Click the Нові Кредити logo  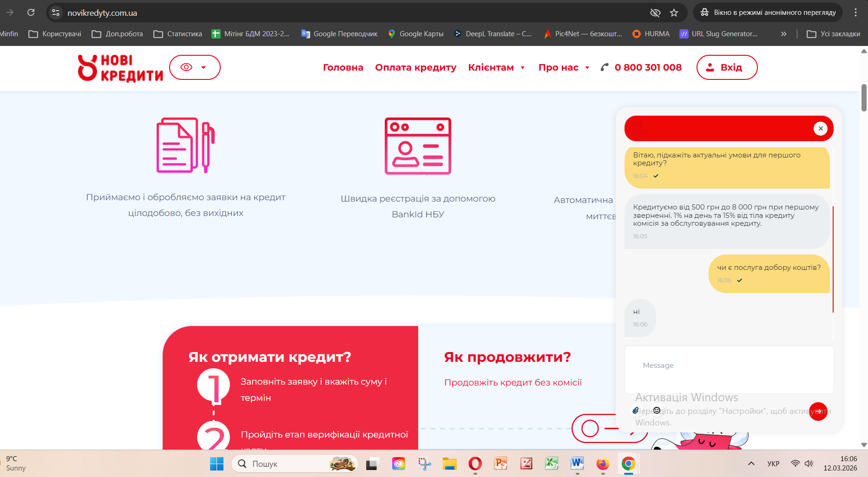click(120, 68)
